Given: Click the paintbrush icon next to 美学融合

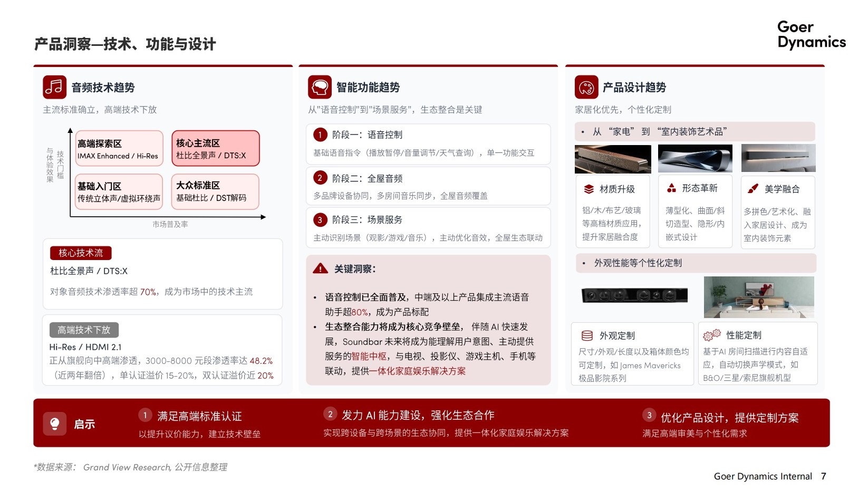Looking at the screenshot, I should pyautogui.click(x=753, y=189).
